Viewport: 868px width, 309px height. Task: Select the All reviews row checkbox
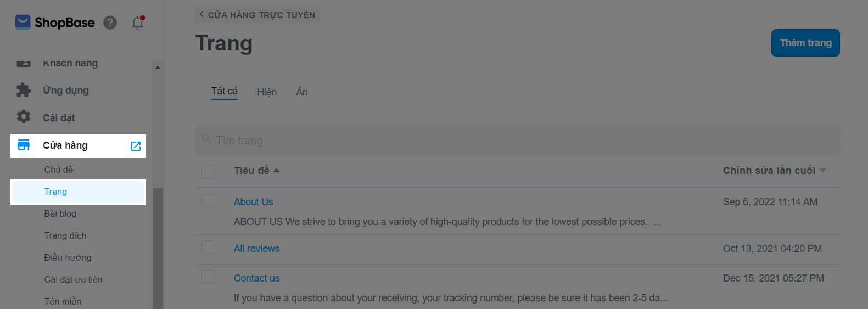[208, 247]
